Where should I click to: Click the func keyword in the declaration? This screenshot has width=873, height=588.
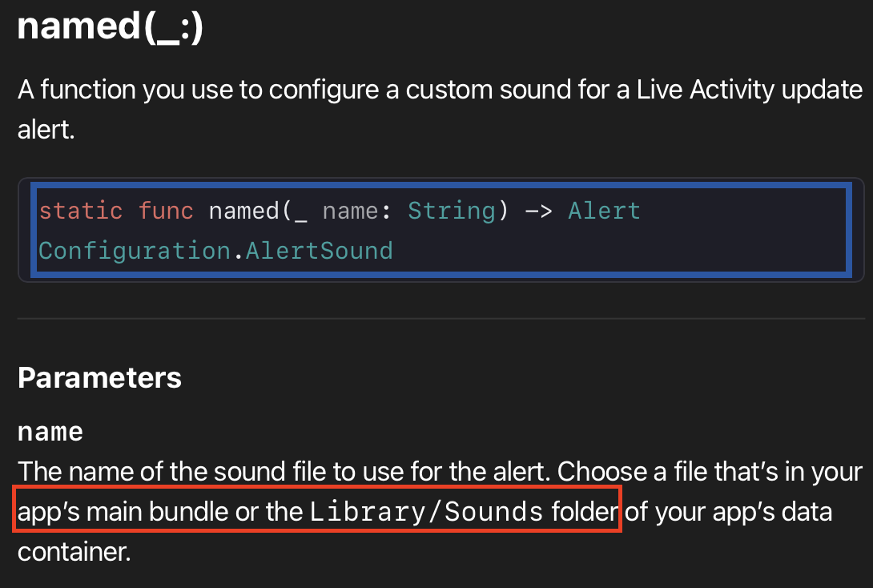[x=165, y=211]
